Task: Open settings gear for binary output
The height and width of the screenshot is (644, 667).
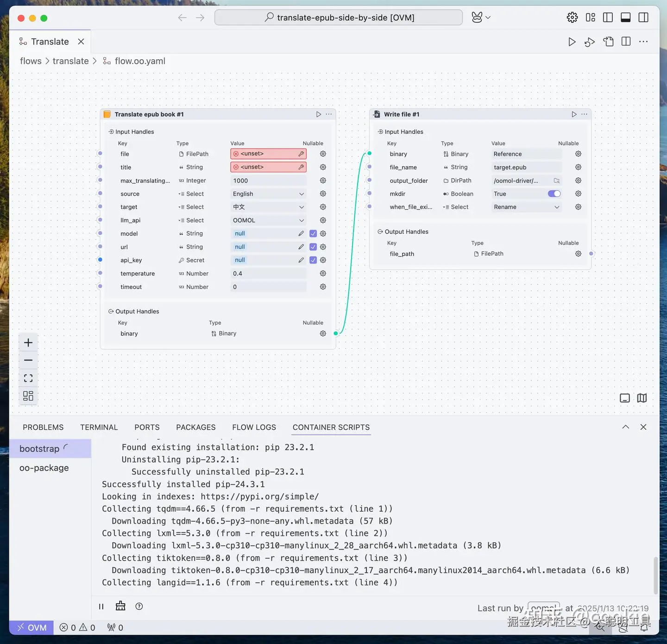Action: [323, 334]
